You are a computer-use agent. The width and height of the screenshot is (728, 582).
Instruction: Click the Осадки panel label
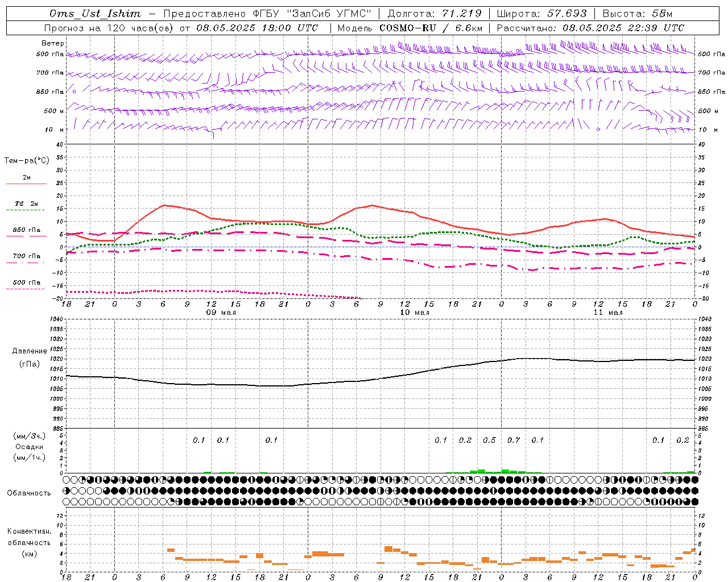pos(30,447)
